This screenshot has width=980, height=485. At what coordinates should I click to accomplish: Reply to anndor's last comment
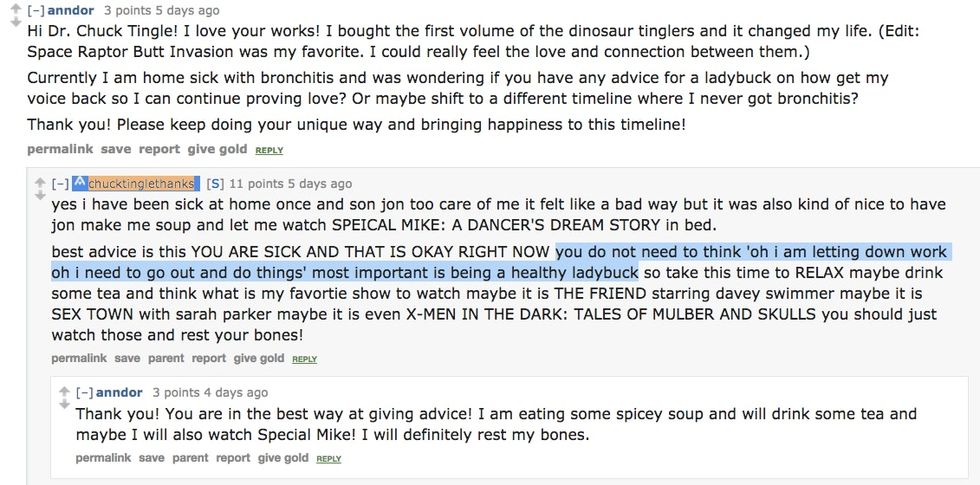[x=328, y=459]
